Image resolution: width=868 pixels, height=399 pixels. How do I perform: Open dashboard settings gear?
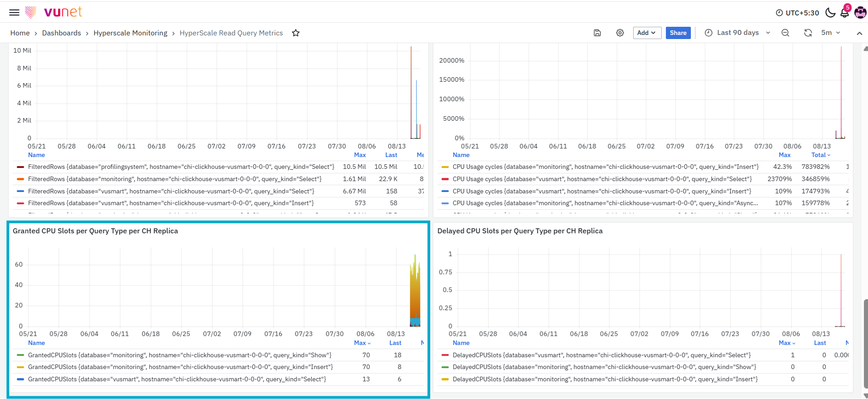(620, 33)
